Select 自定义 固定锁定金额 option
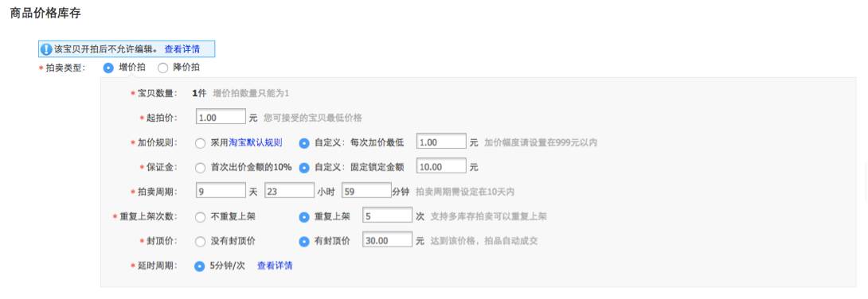The image size is (868, 299). pos(304,168)
